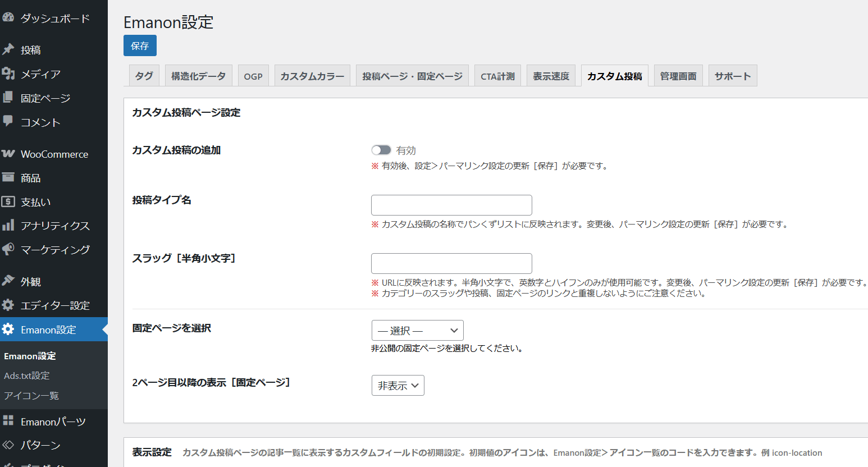
Task: Enable the カスタム投稿の追加 toggle switch
Action: [x=381, y=150]
